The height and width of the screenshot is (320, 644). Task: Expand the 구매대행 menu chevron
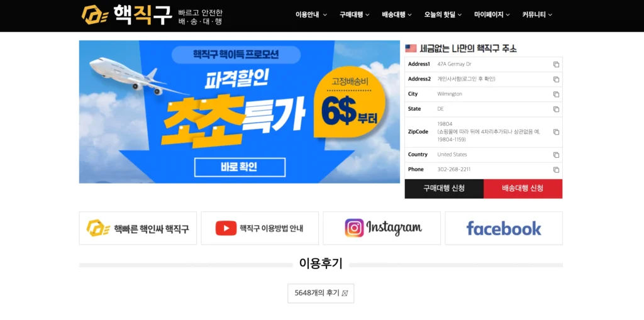[x=367, y=15]
